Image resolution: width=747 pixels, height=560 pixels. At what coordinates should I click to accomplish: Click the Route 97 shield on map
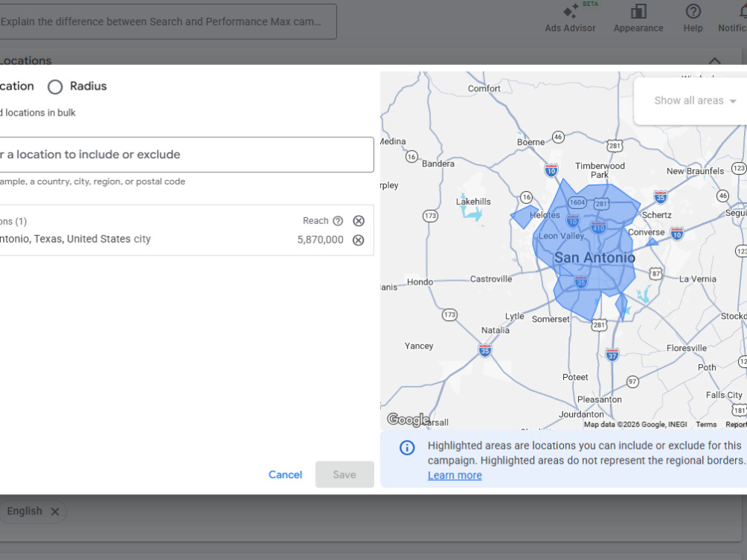tap(632, 382)
